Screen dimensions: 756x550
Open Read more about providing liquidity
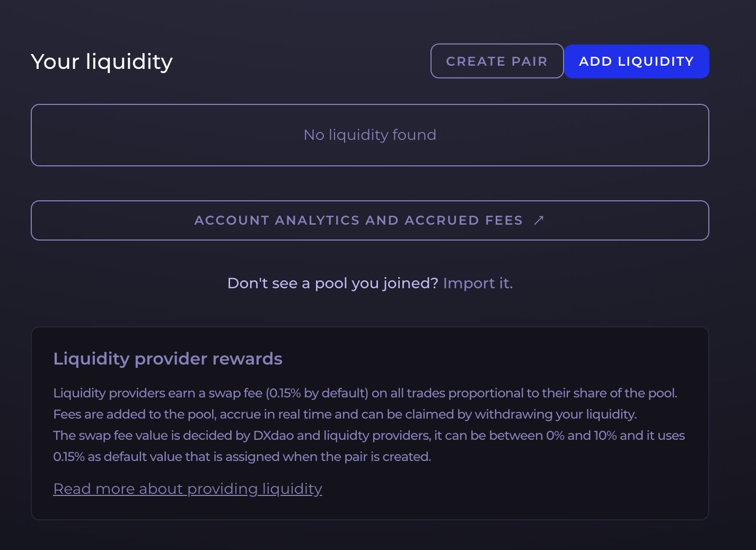tap(188, 489)
